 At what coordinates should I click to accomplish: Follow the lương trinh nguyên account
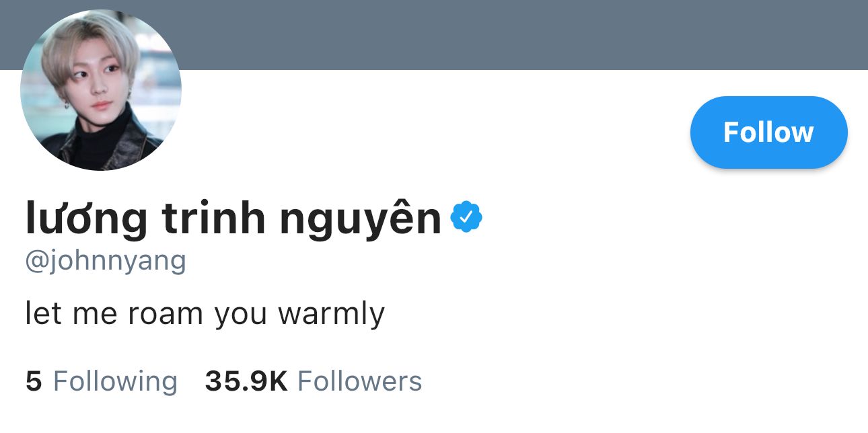tap(769, 132)
